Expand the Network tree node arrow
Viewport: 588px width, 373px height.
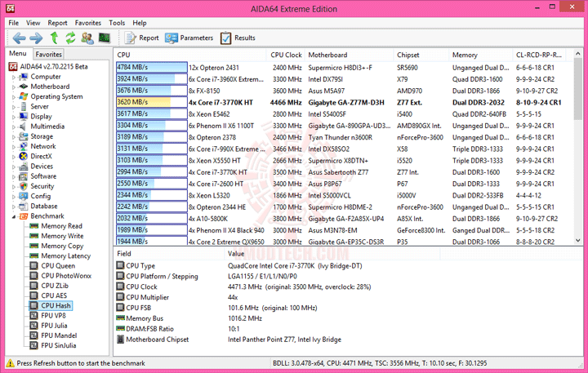[14, 147]
